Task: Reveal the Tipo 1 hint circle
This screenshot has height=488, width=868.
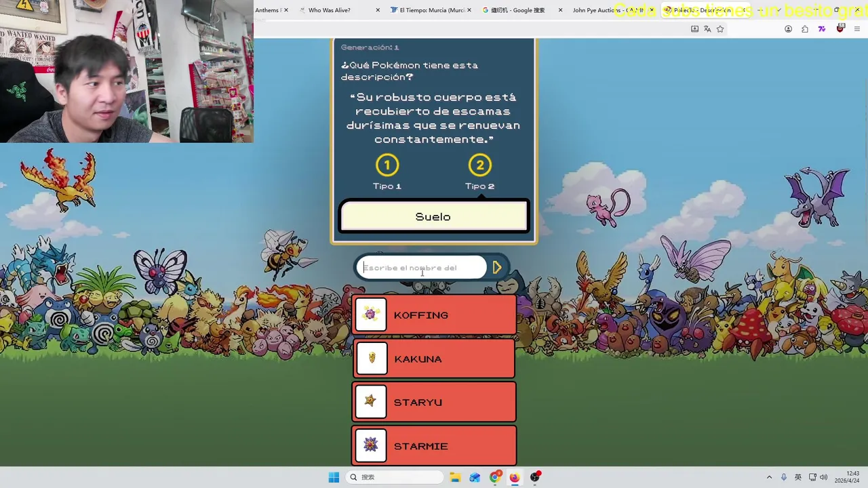Action: (387, 165)
